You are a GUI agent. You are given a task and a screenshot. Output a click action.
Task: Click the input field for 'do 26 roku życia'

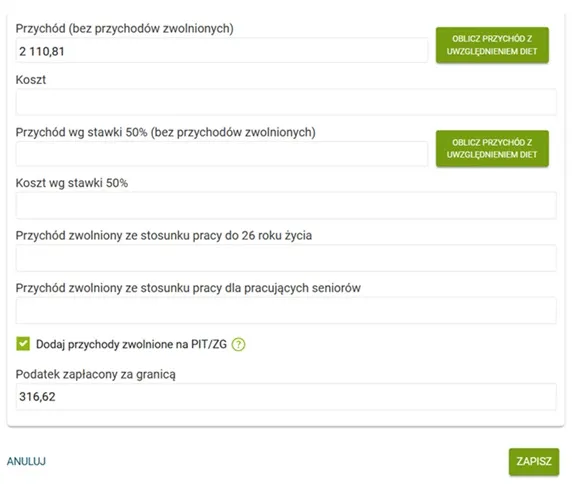pyautogui.click(x=286, y=258)
